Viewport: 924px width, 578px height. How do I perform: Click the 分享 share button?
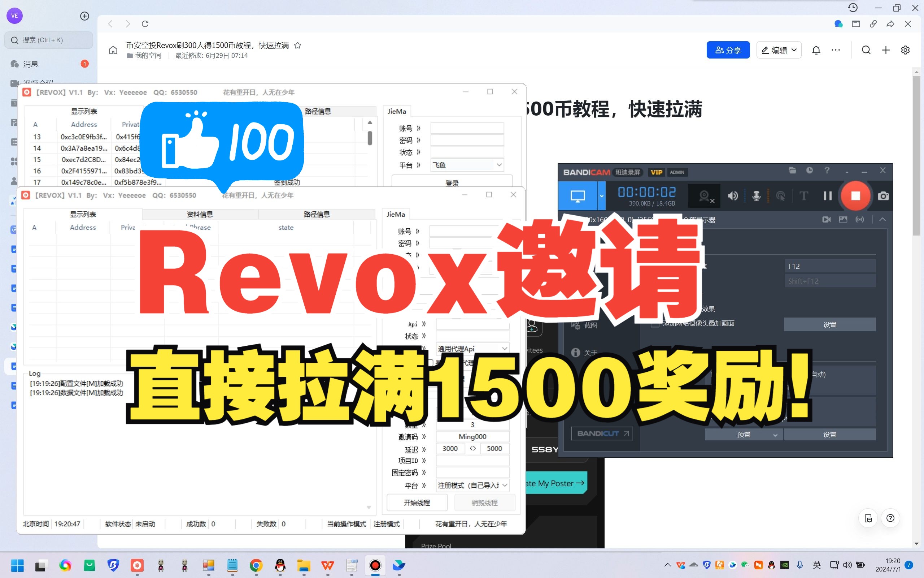pos(728,50)
